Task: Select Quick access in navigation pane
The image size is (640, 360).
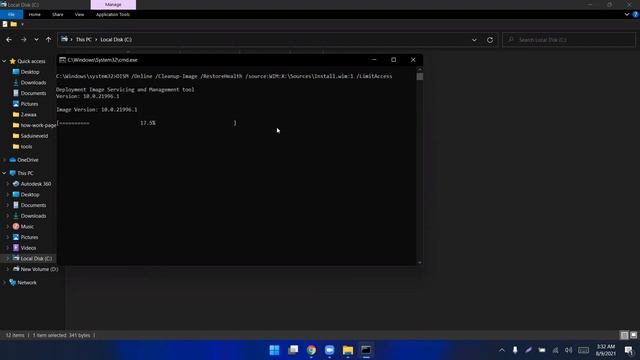Action: click(31, 61)
